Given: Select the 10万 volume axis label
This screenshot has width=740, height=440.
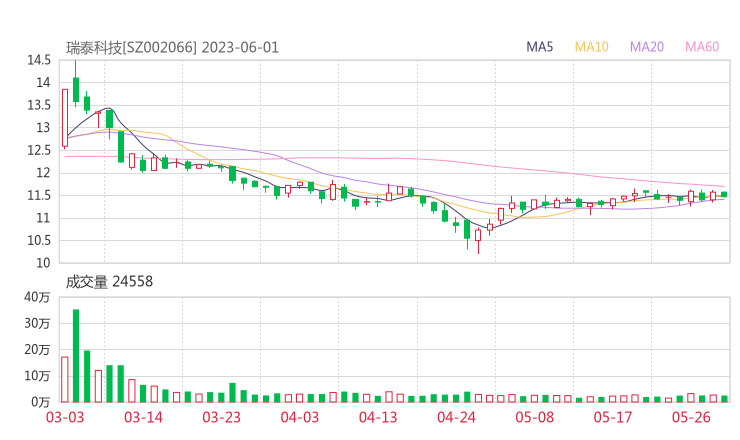Looking at the screenshot, I should (37, 376).
